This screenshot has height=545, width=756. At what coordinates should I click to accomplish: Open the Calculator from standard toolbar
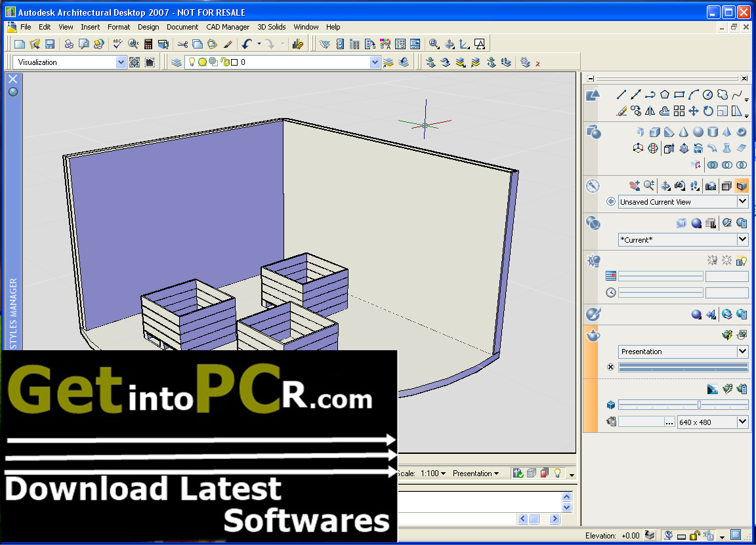[x=148, y=45]
